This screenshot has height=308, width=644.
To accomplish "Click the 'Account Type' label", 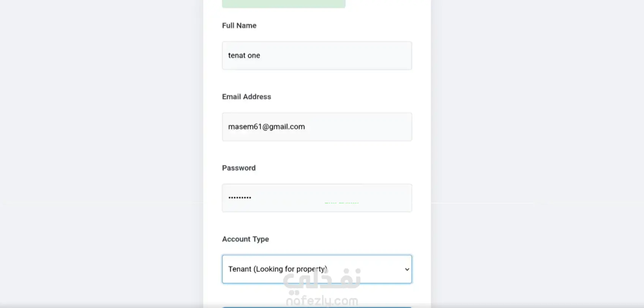I will click(245, 239).
